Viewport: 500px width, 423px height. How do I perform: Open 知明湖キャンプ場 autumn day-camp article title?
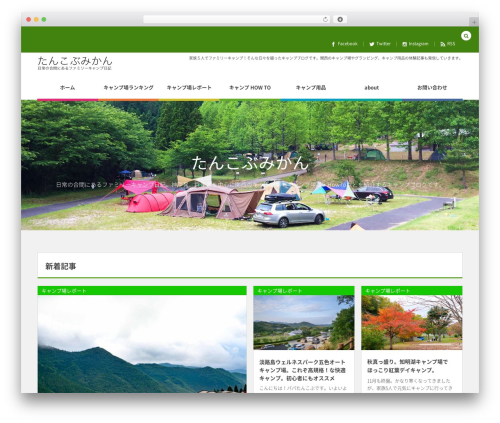click(x=407, y=366)
